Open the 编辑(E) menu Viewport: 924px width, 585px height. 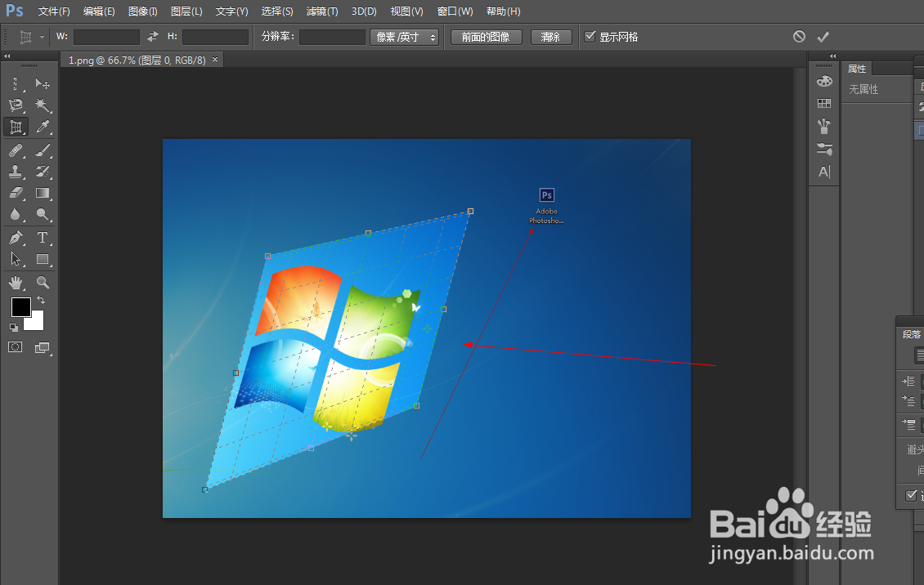coord(99,11)
